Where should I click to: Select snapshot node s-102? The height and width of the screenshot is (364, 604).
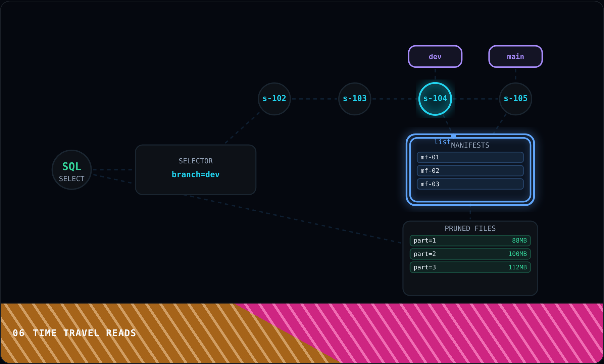(x=274, y=99)
